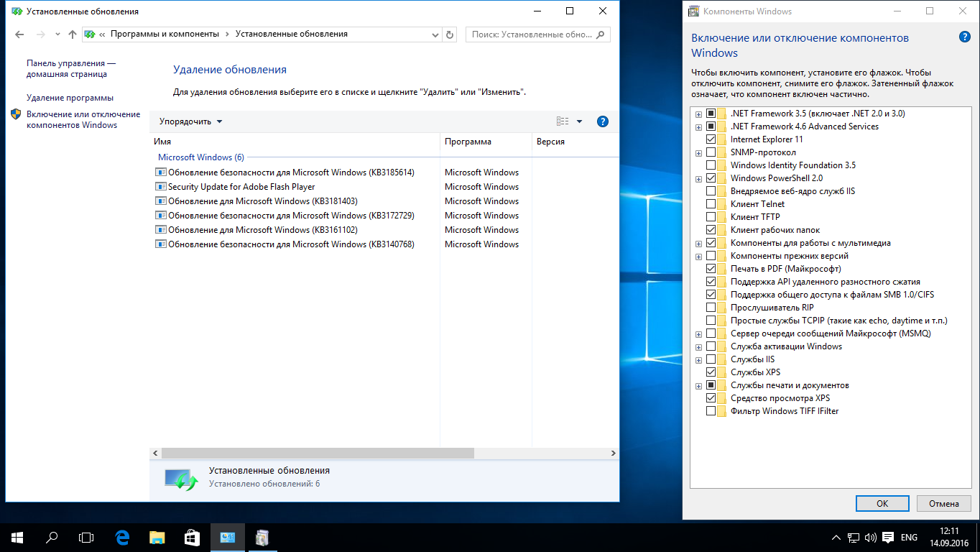Uncheck Print to PDF (Майкрософт)
Image resolution: width=980 pixels, height=552 pixels.
(711, 269)
